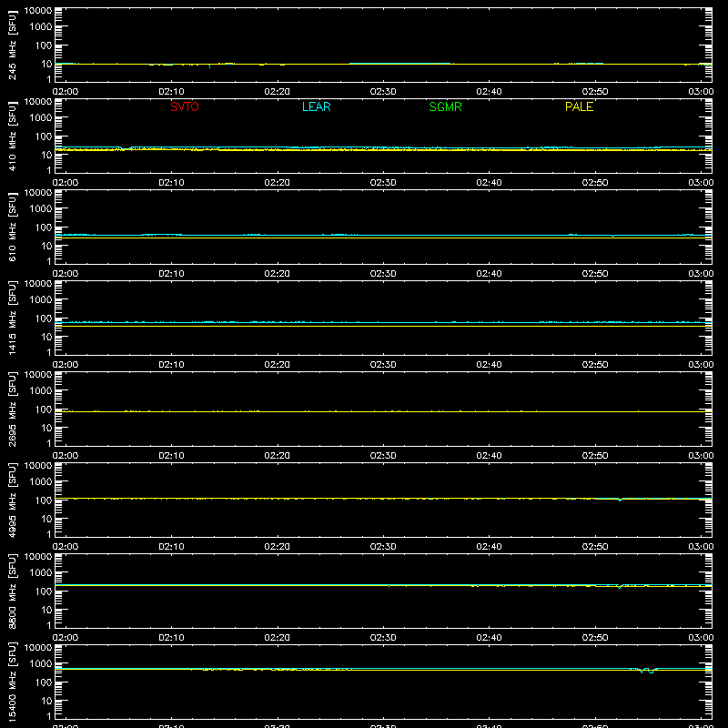The width and height of the screenshot is (728, 728).
Task: Click the green SGMR legend label
Action: tap(445, 106)
